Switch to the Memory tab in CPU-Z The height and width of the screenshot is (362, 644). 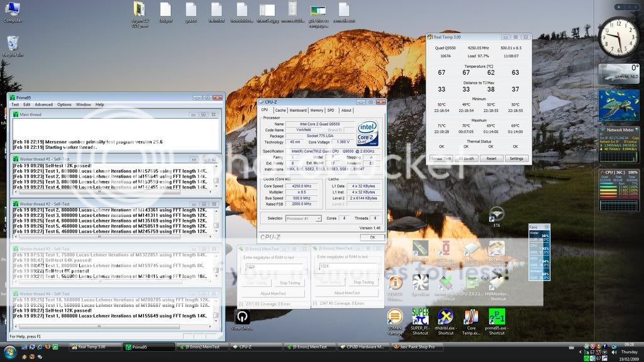317,111
